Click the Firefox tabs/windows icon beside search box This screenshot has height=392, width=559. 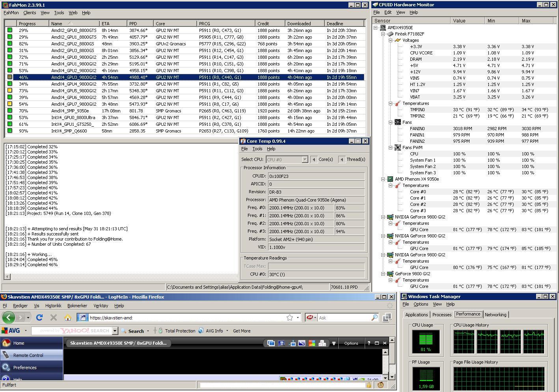[x=387, y=317]
